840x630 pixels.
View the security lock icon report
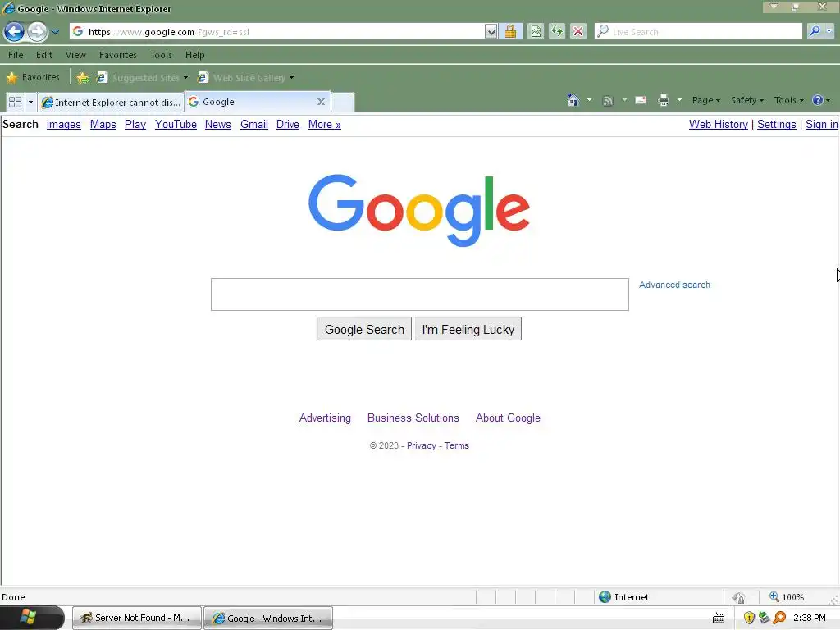tap(510, 32)
